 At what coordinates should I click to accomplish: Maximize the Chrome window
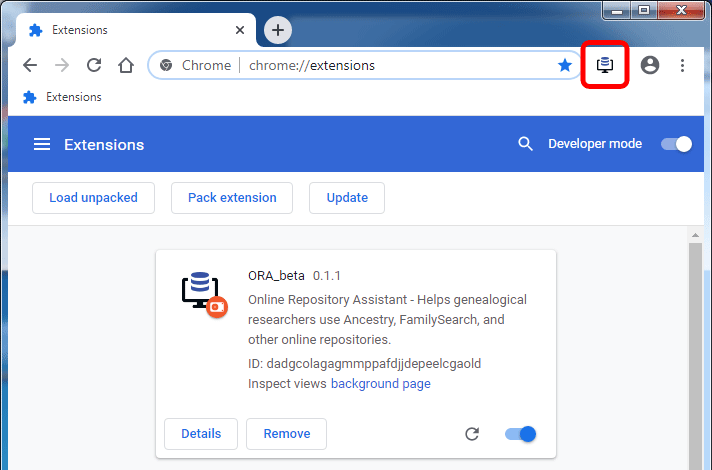[x=643, y=10]
